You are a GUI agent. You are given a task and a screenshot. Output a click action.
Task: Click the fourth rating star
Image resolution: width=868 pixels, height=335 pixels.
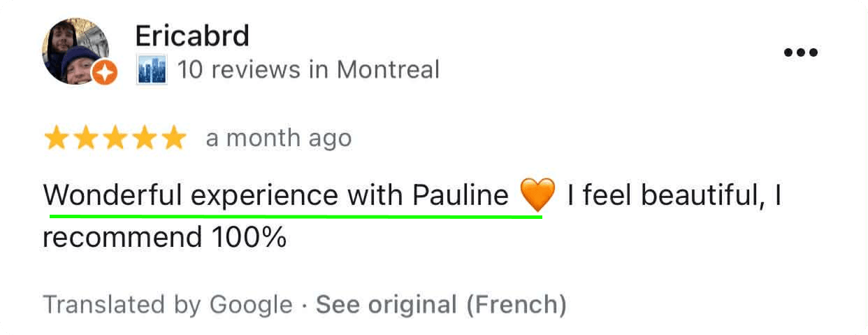pyautogui.click(x=144, y=138)
